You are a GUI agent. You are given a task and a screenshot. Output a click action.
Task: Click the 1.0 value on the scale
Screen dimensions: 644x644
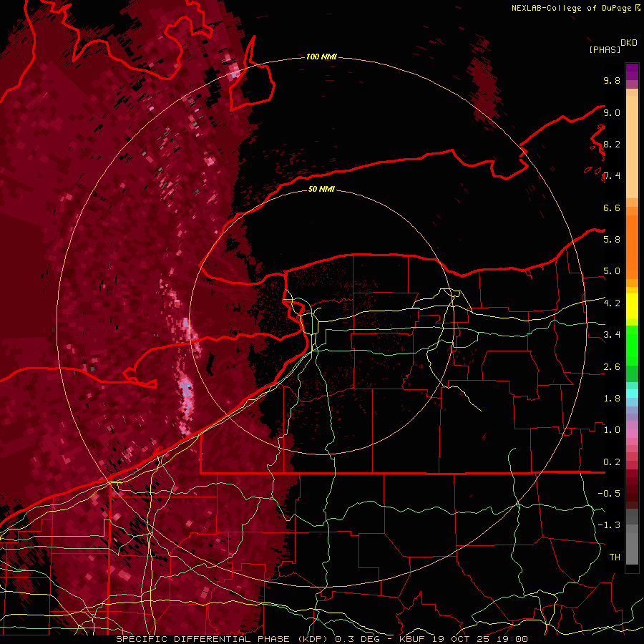click(x=612, y=430)
